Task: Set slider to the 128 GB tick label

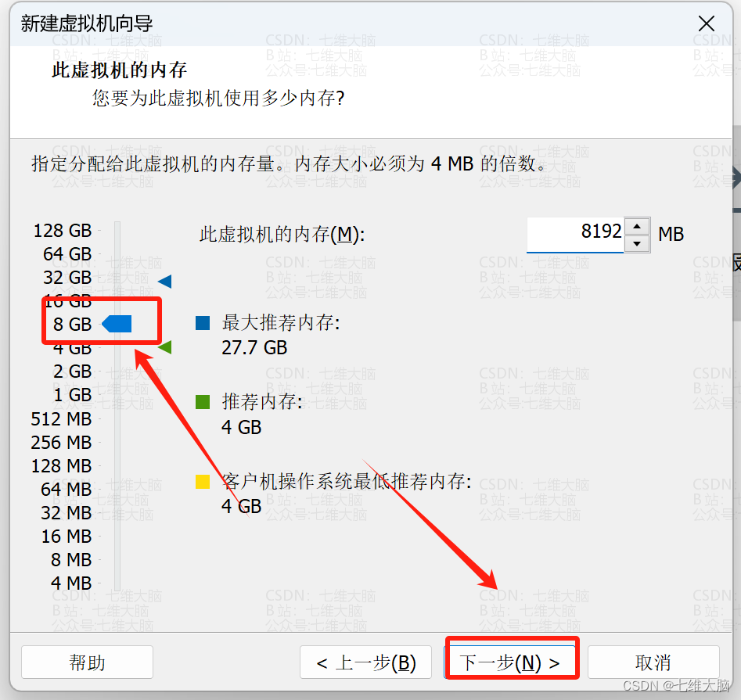Action: (x=63, y=231)
